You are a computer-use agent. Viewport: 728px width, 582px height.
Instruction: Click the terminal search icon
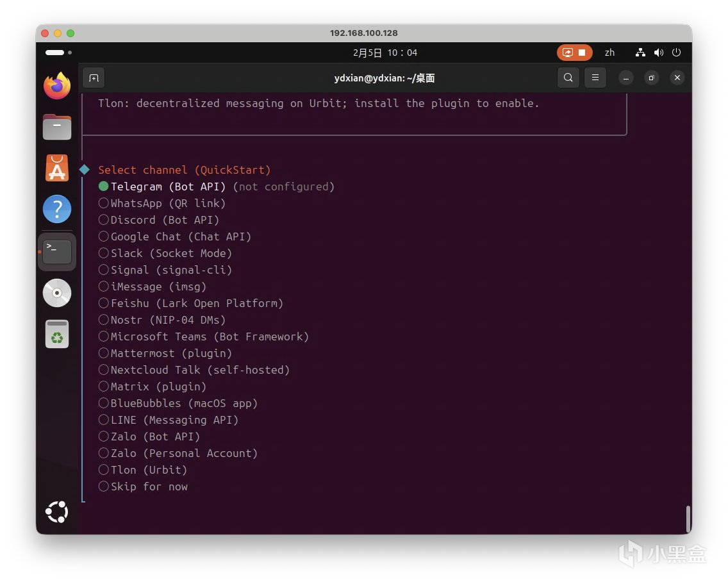[568, 78]
